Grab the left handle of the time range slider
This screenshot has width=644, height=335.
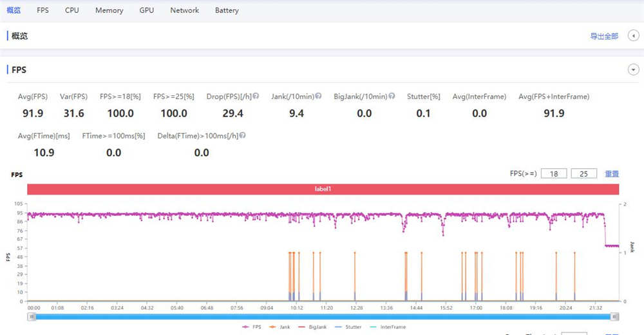[x=32, y=316]
